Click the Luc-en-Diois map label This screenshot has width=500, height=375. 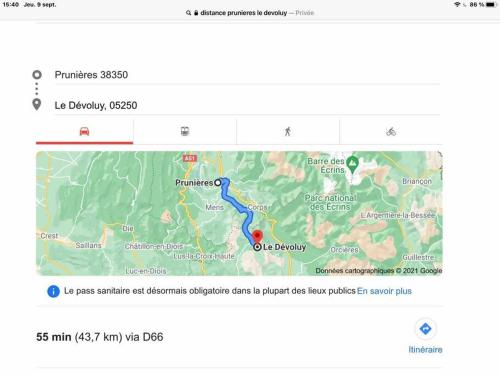pyautogui.click(x=146, y=271)
